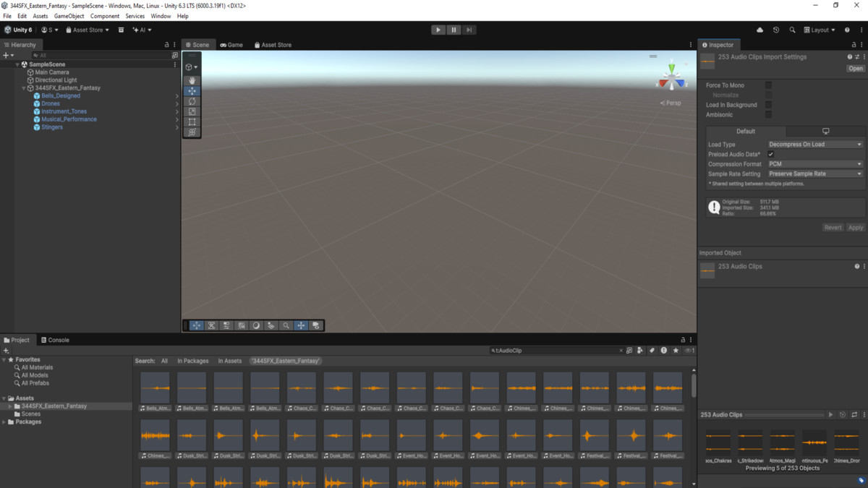Enable Force To Mono checkbox
The height and width of the screenshot is (488, 868).
(x=769, y=85)
